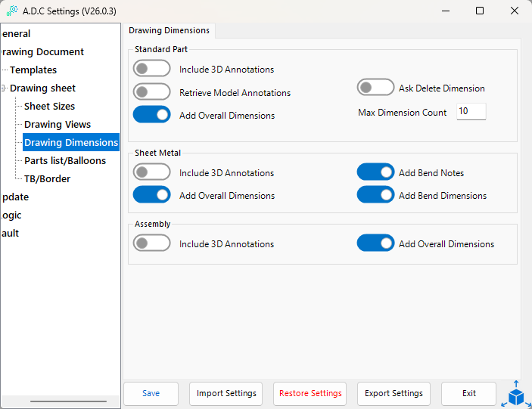Click the Restore Settings button
532x409 pixels.
(310, 393)
